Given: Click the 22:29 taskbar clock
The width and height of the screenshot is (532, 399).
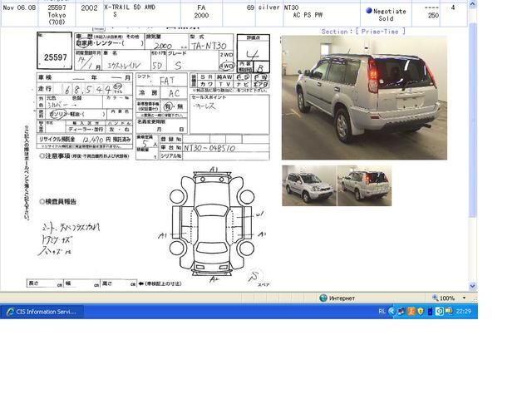Looking at the screenshot, I should pos(464,311).
